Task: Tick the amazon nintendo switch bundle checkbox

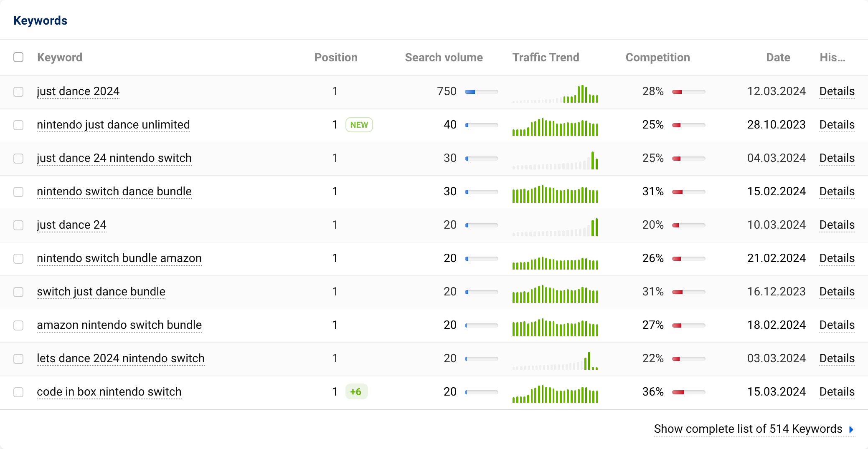Action: [18, 325]
